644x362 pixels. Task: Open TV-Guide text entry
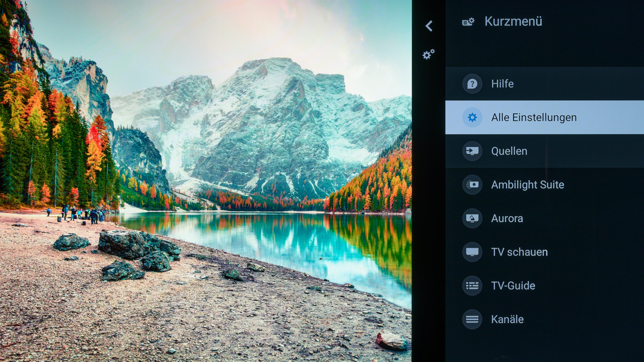coord(513,286)
